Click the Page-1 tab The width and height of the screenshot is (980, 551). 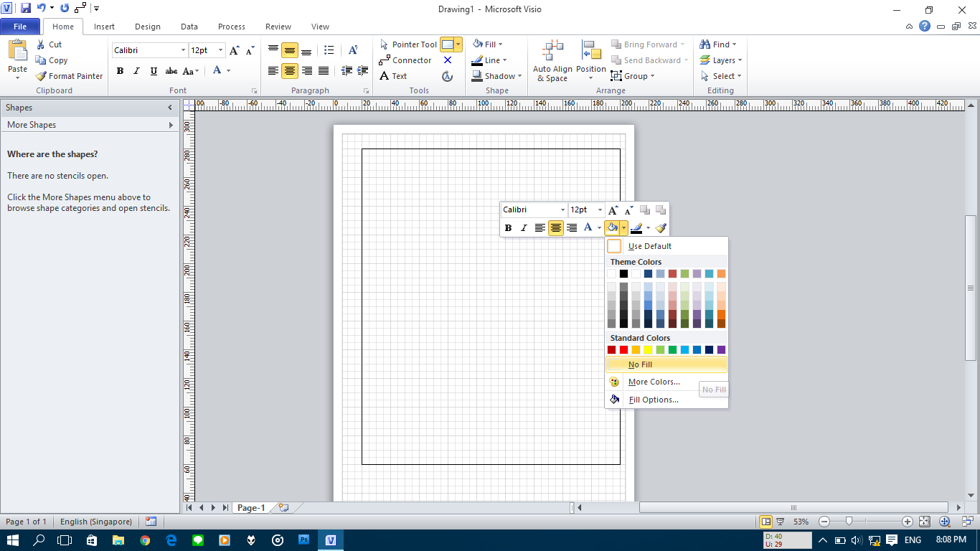[x=251, y=508]
